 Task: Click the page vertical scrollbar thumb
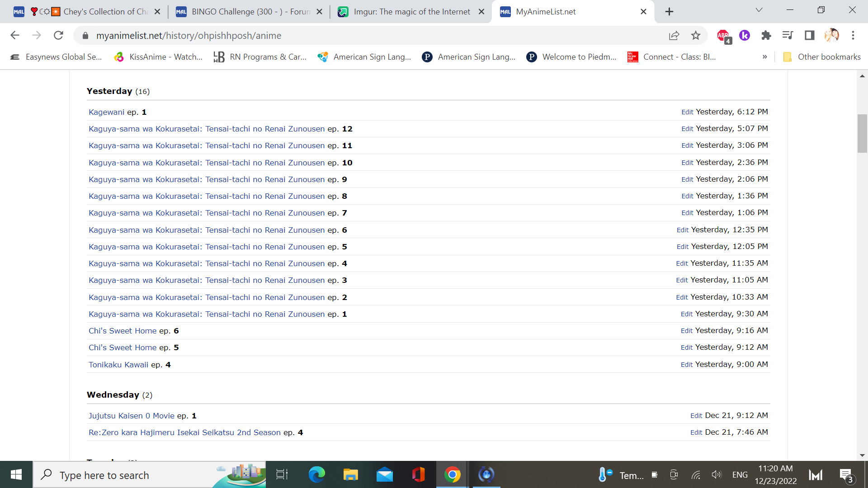pos(862,133)
